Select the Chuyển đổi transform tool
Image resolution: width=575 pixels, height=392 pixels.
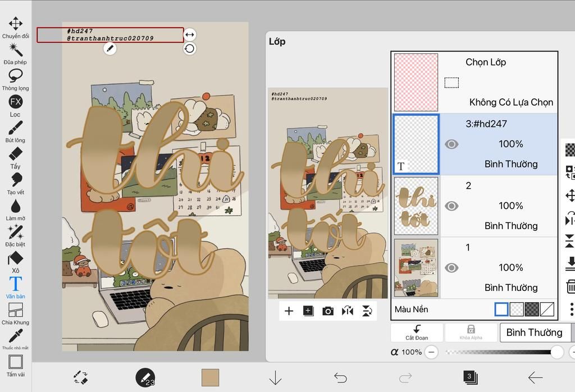[x=15, y=28]
